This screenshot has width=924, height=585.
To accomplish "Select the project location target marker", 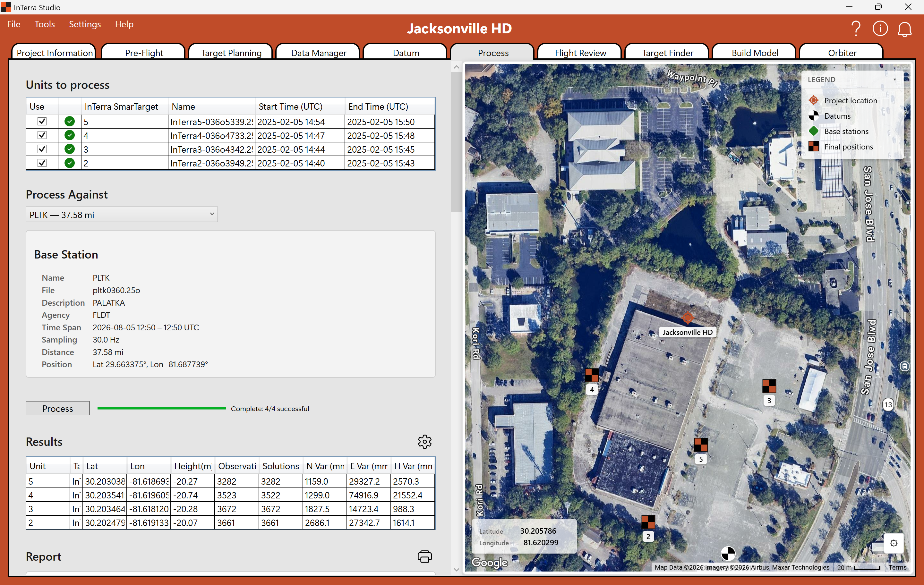I will [688, 318].
